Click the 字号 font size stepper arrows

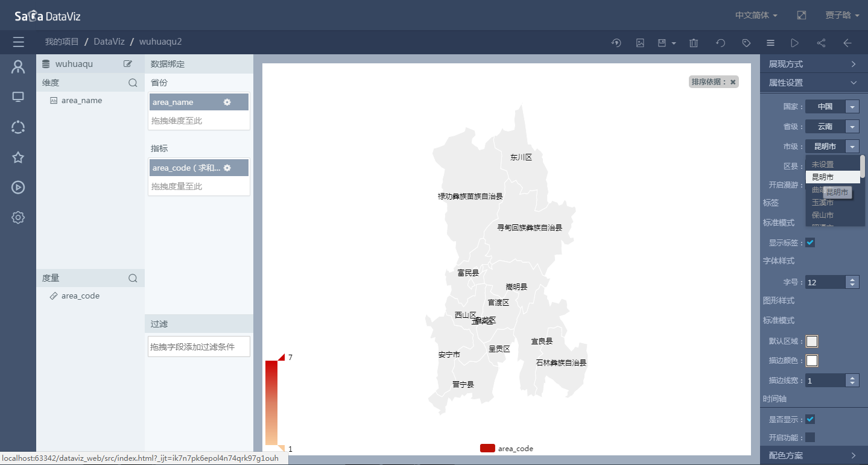pos(852,282)
